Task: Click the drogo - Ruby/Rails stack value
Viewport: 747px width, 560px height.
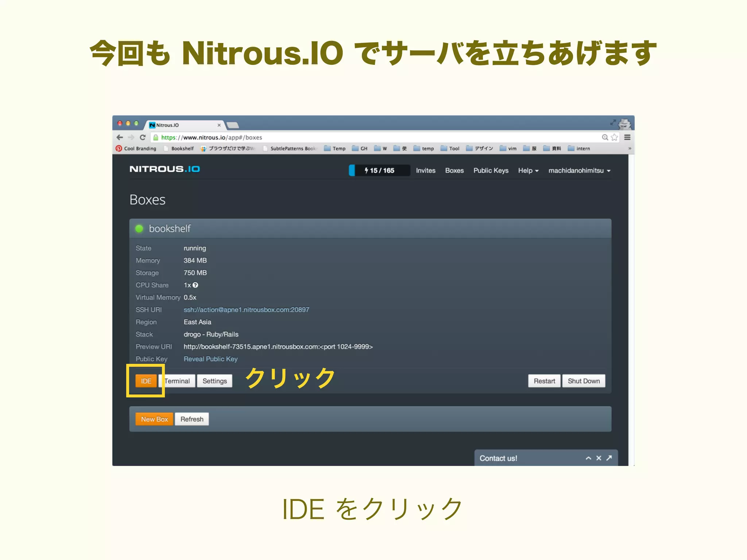Action: tap(211, 334)
